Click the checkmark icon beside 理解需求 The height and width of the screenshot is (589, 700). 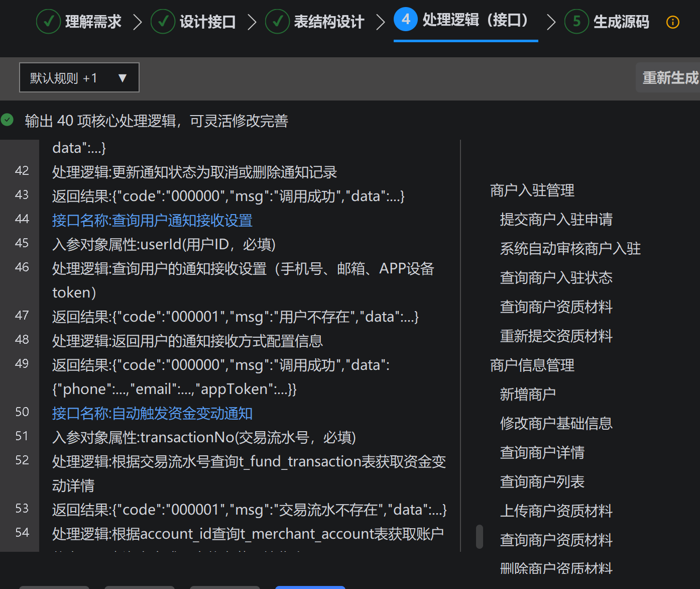click(x=49, y=22)
